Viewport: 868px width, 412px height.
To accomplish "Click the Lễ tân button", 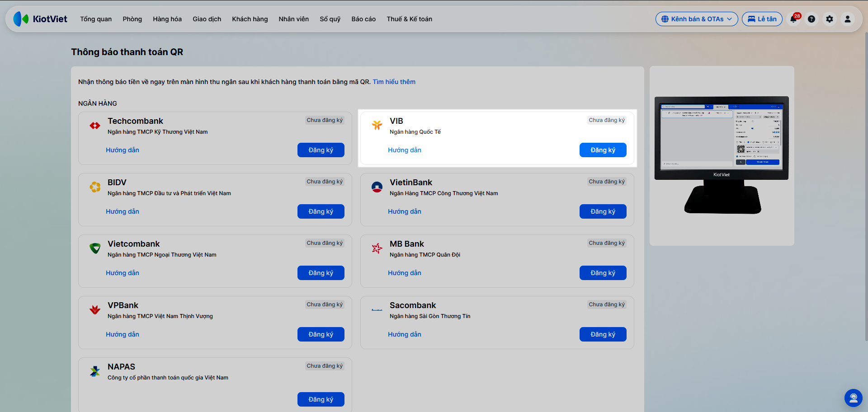I will [762, 19].
